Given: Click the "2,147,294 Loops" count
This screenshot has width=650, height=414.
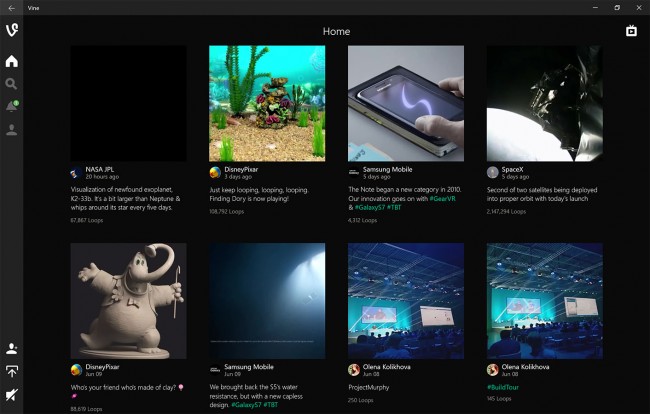Looking at the screenshot, I should point(506,211).
